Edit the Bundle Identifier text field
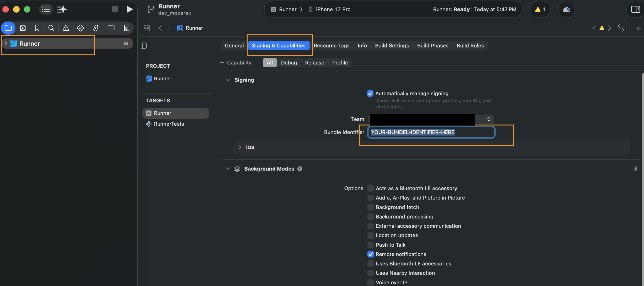644x286 pixels. click(431, 132)
